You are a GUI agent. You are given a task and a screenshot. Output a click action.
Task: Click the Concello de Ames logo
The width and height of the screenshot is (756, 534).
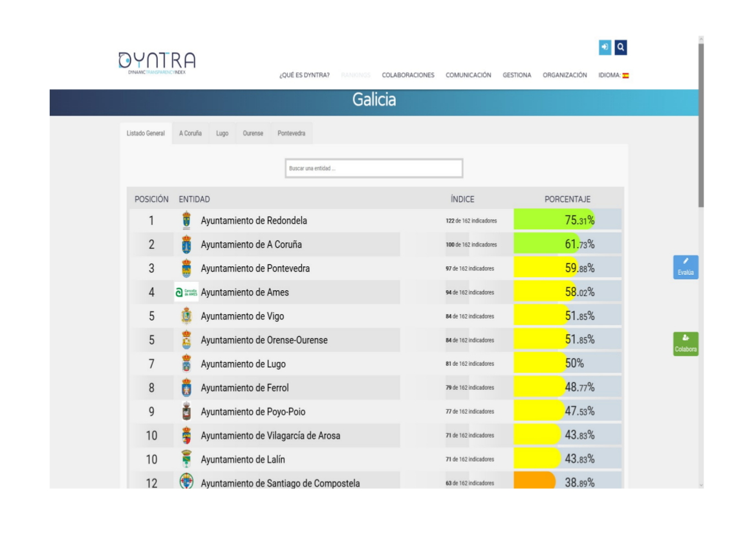(x=186, y=292)
